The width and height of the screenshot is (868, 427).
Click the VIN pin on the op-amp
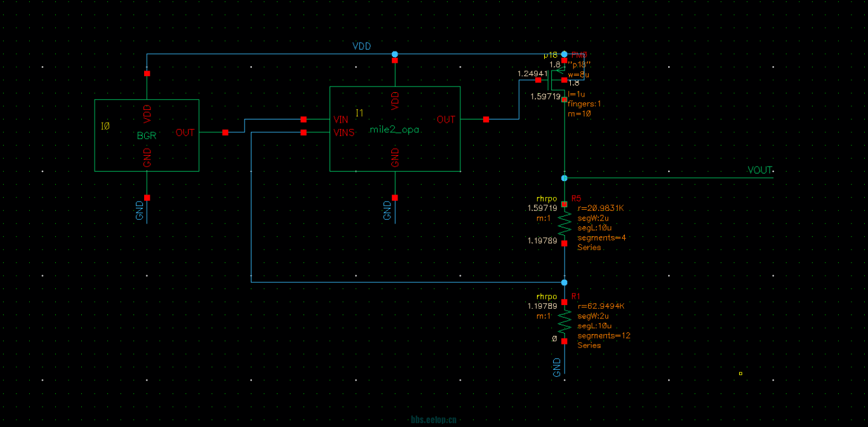coord(304,119)
